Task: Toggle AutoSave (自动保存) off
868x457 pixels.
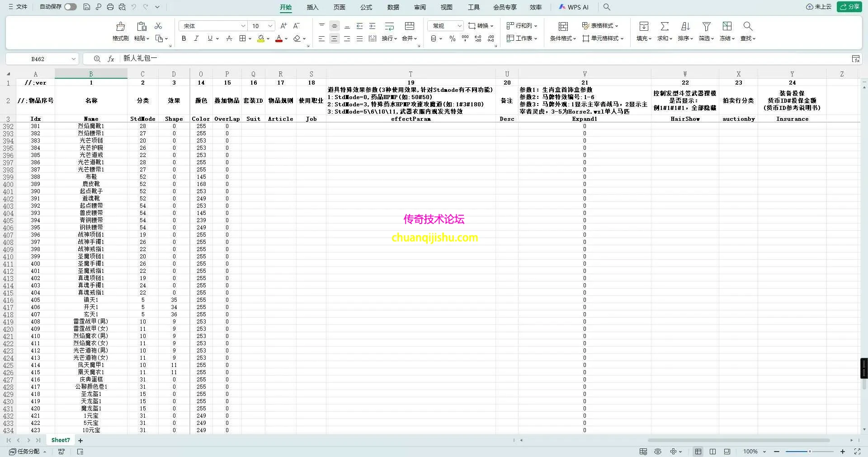Action: pos(70,7)
